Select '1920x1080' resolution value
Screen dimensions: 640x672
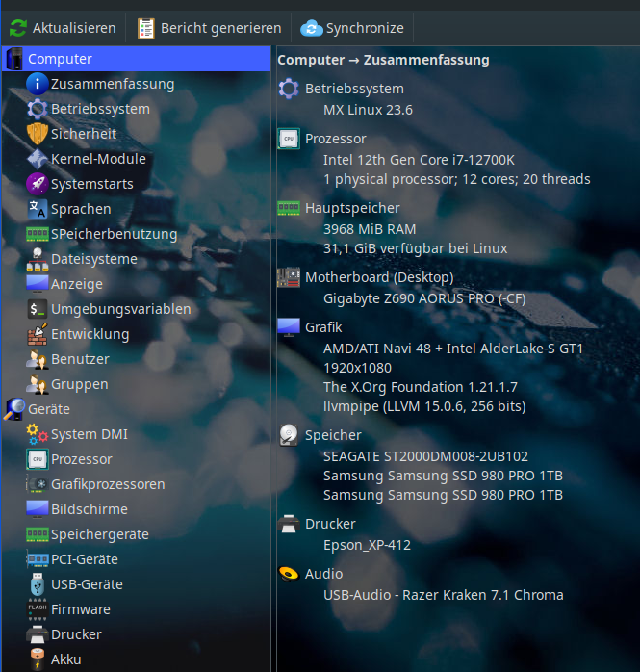point(357,368)
